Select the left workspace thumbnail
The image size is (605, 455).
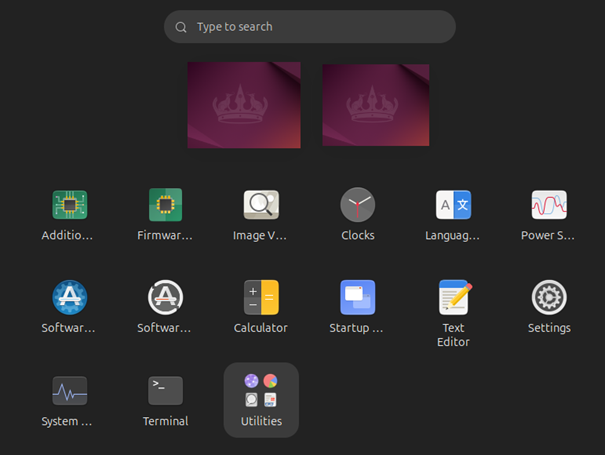point(244,105)
